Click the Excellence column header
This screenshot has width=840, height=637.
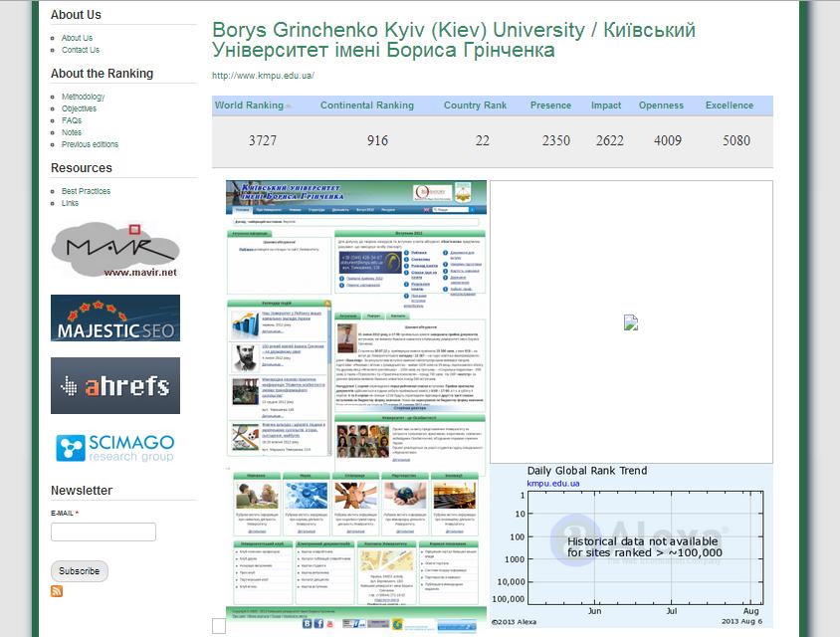coord(729,106)
